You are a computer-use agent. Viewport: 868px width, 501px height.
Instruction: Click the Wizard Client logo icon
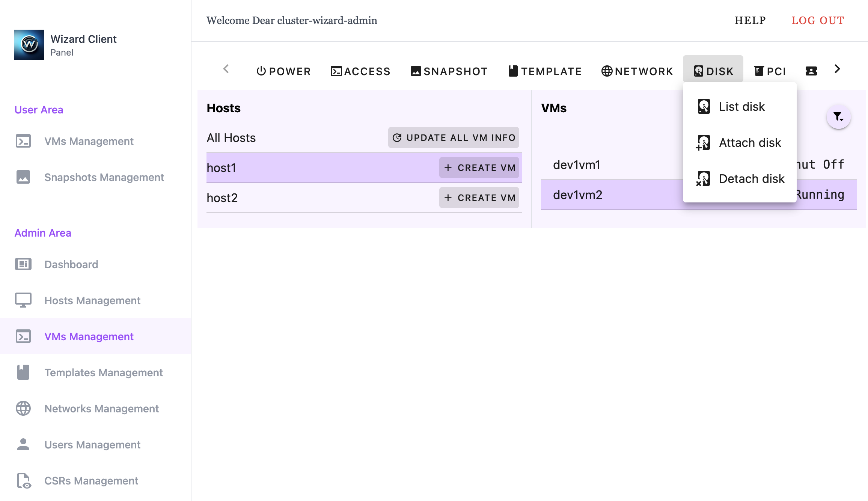[29, 45]
